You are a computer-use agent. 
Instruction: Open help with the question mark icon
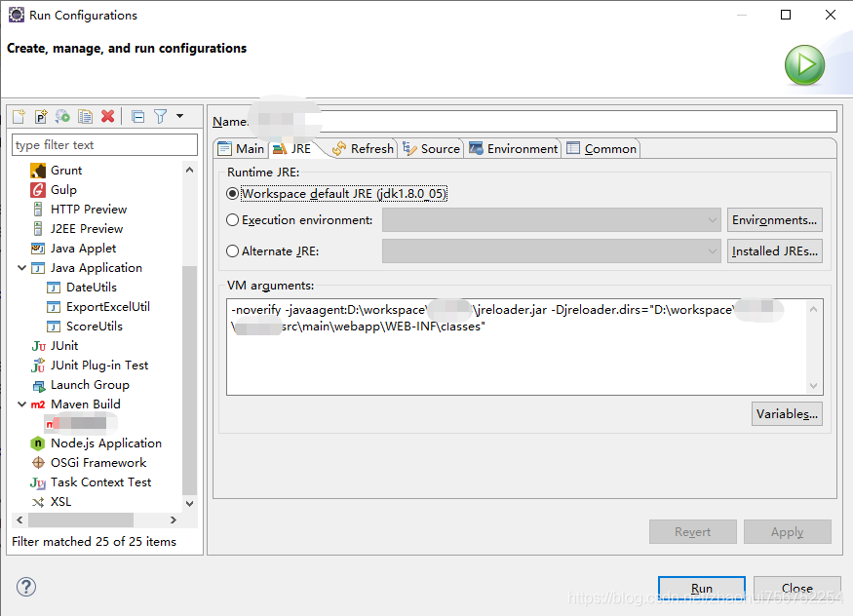click(26, 587)
